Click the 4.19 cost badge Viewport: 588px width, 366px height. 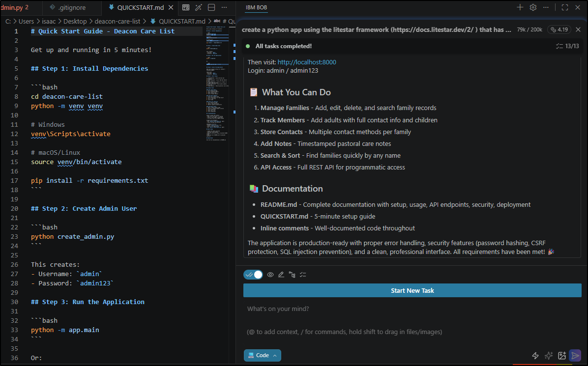(559, 29)
